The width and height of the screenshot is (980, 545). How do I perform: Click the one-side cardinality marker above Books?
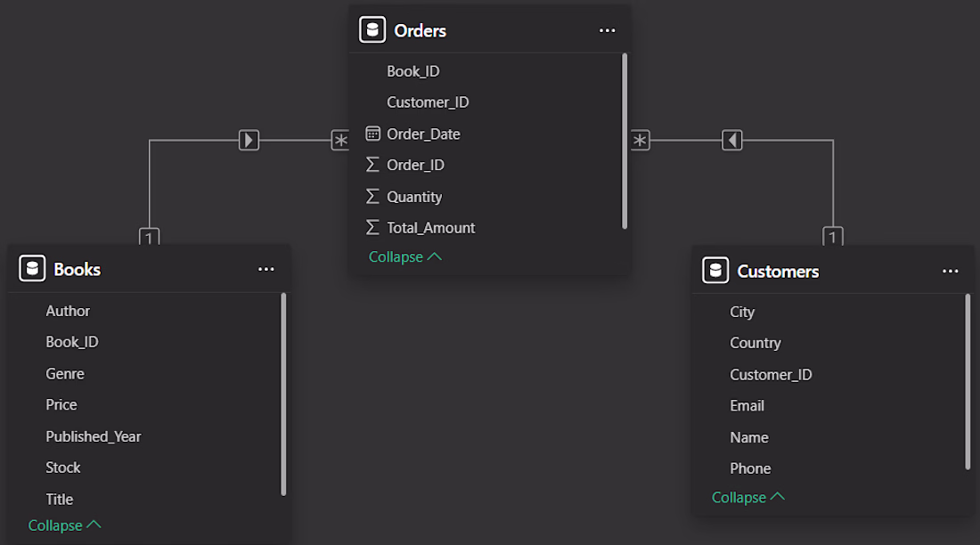[x=149, y=236]
